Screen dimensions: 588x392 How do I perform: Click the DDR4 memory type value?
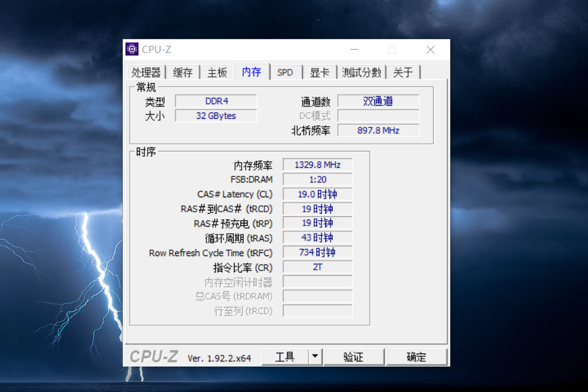[216, 101]
